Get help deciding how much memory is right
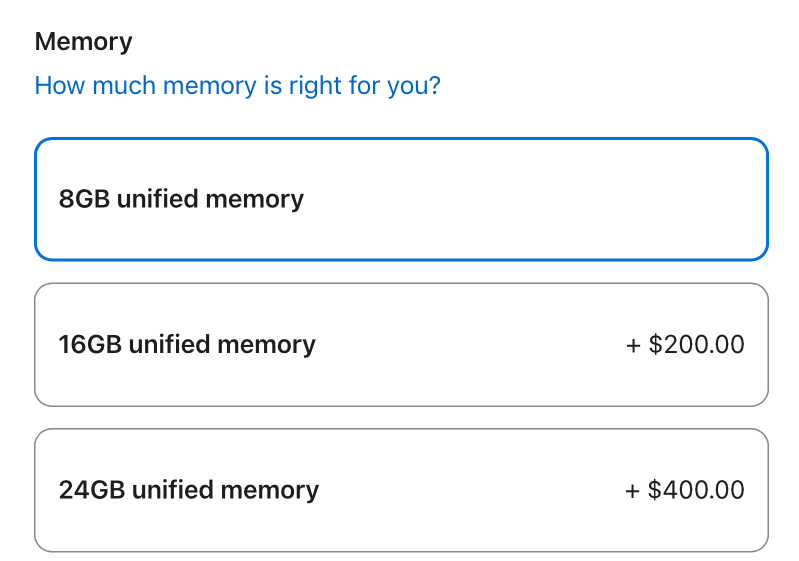The width and height of the screenshot is (799, 561). click(x=237, y=86)
